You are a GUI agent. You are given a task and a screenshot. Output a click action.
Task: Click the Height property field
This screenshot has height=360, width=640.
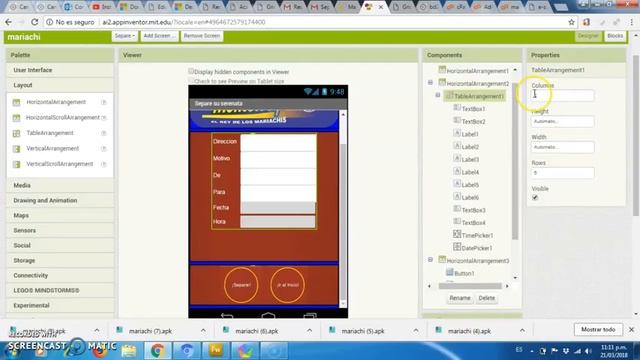[562, 121]
